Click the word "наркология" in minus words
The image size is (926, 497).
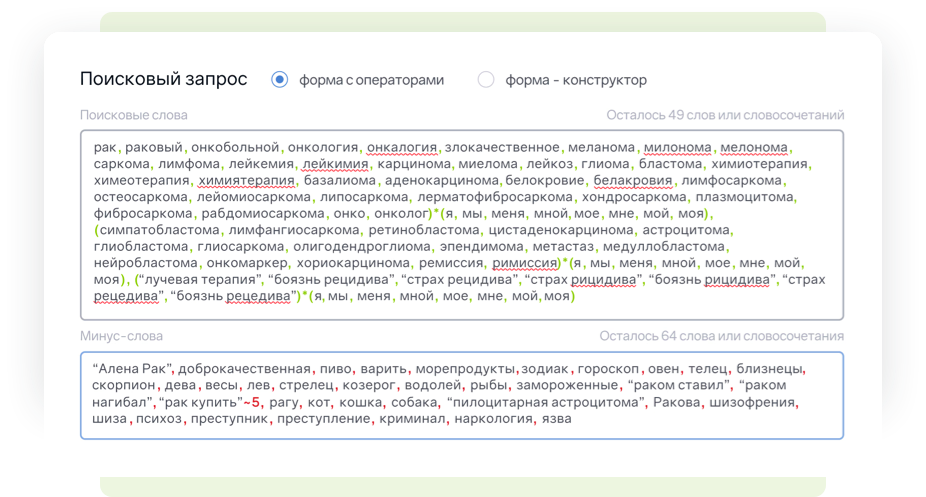tap(494, 418)
